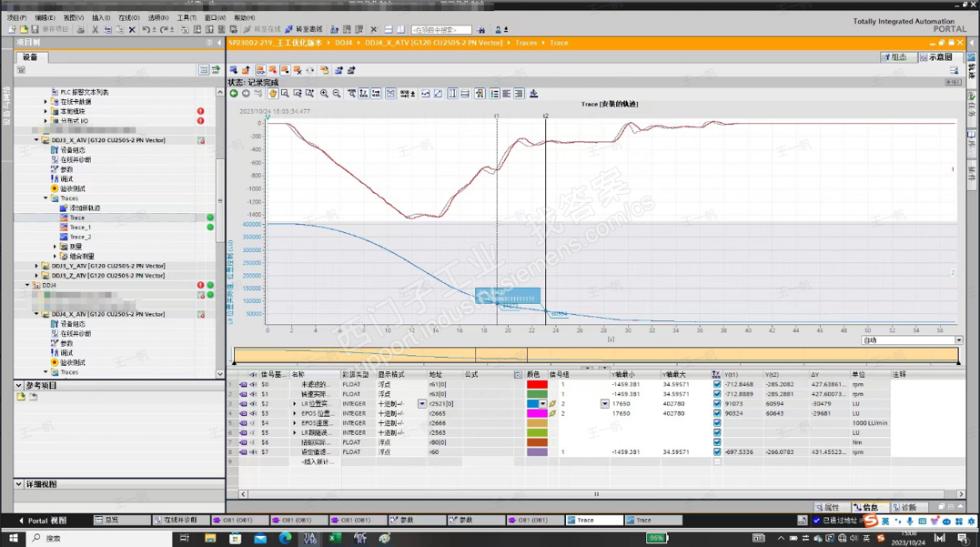The image size is (980, 547).
Task: Click the zoom selection rectangle icon
Action: (x=285, y=94)
